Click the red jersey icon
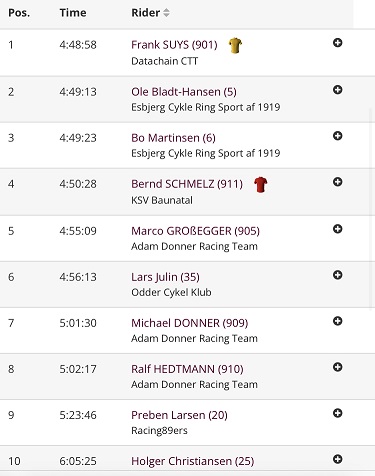Image resolution: width=375 pixels, height=476 pixels. (x=260, y=184)
